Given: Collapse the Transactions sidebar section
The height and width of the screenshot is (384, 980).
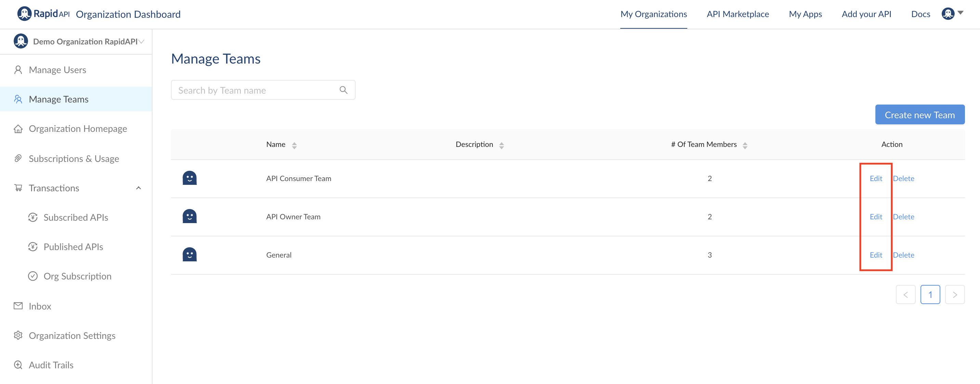Looking at the screenshot, I should click(x=138, y=188).
